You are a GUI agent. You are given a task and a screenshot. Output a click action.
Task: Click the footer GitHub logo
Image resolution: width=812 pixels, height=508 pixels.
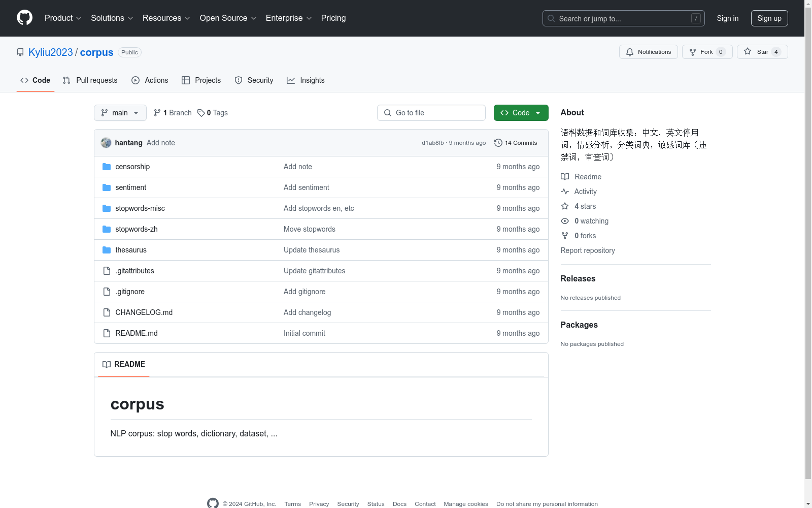tap(213, 503)
